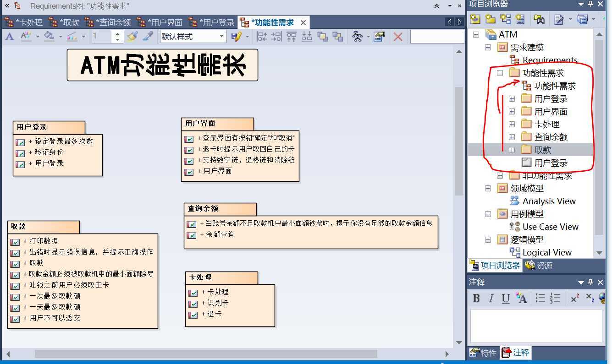Click the new element icon in project browser

520,19
